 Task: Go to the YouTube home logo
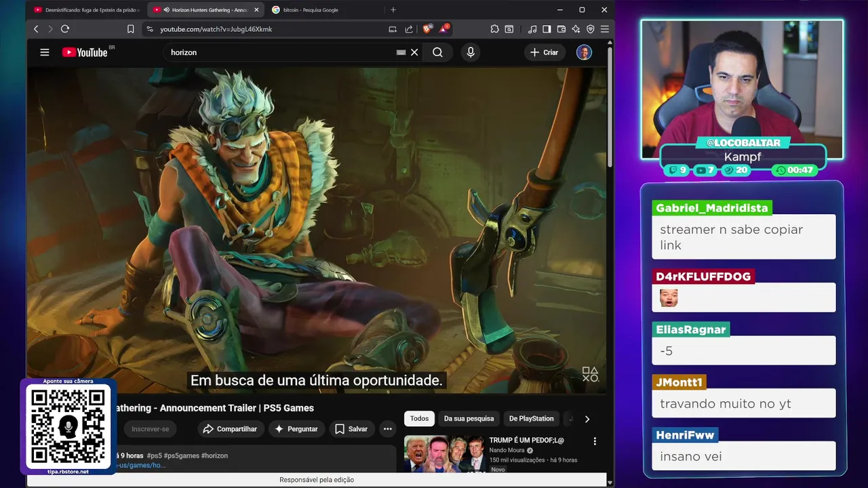click(85, 52)
